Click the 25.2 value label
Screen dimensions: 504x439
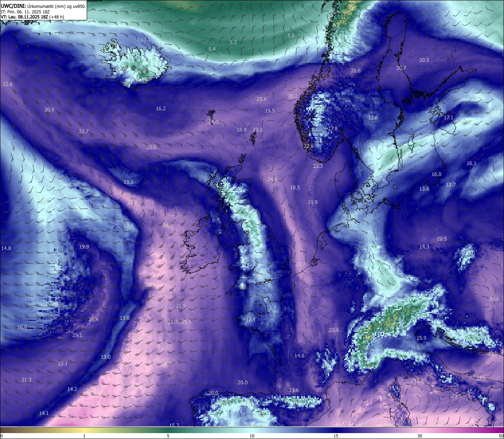[x=293, y=96]
